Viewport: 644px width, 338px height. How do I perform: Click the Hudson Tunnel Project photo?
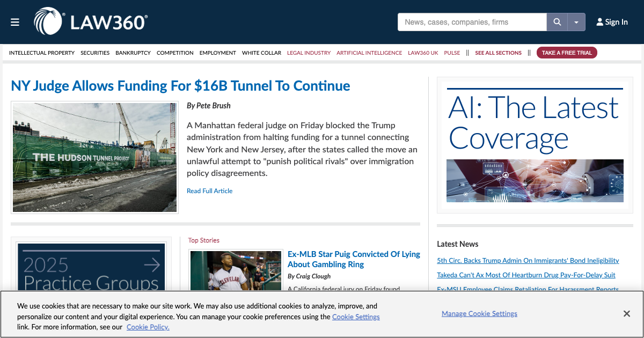coord(94,157)
